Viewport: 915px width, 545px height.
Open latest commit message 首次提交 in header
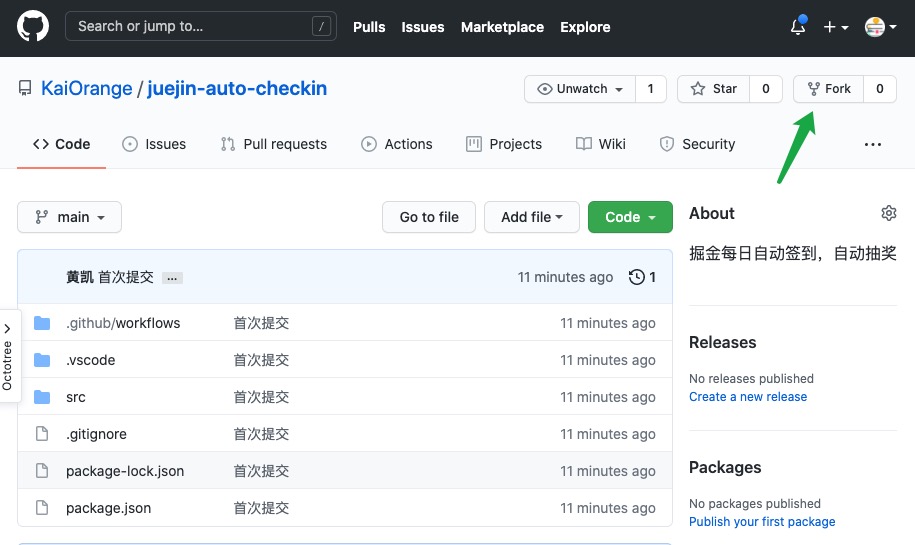(125, 277)
